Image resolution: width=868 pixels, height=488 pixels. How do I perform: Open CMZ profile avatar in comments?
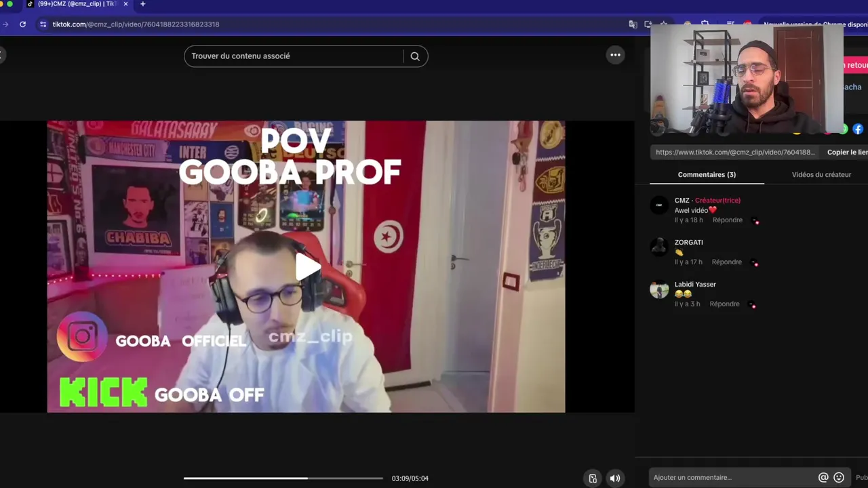[659, 205]
